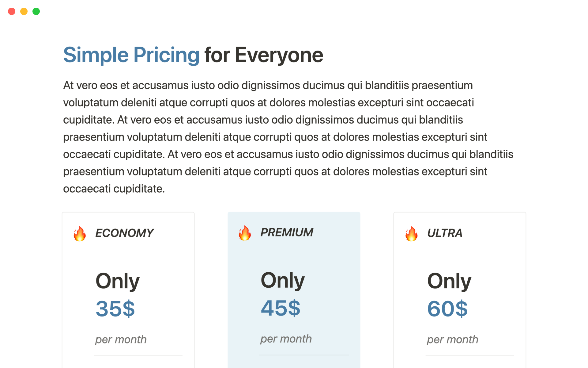Click the 35$ price text
This screenshot has height=368, width=588.
[x=115, y=309]
